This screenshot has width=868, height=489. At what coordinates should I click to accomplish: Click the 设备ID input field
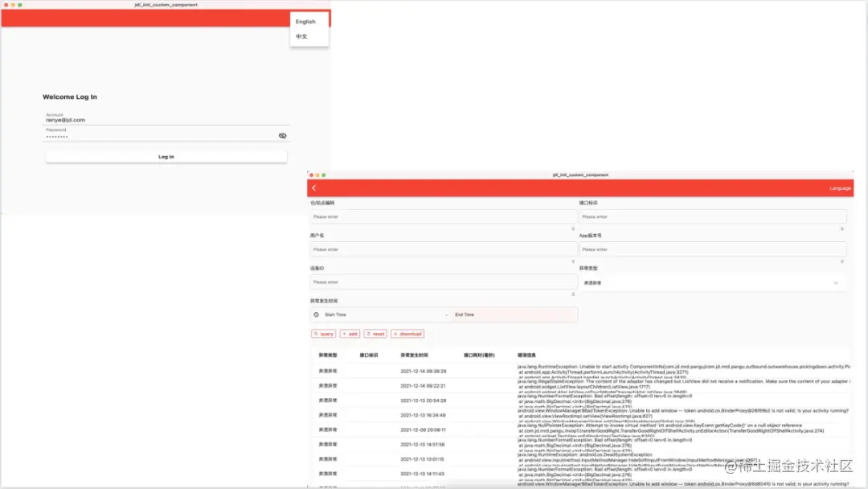[444, 281]
